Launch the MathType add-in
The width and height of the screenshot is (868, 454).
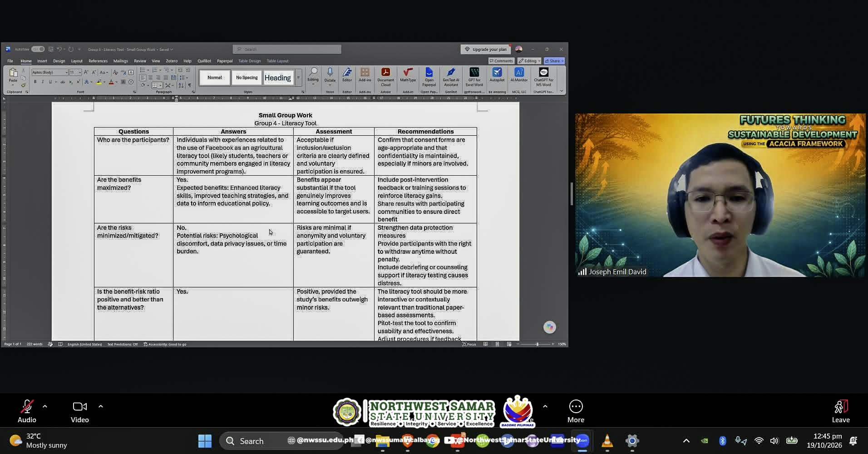(408, 75)
